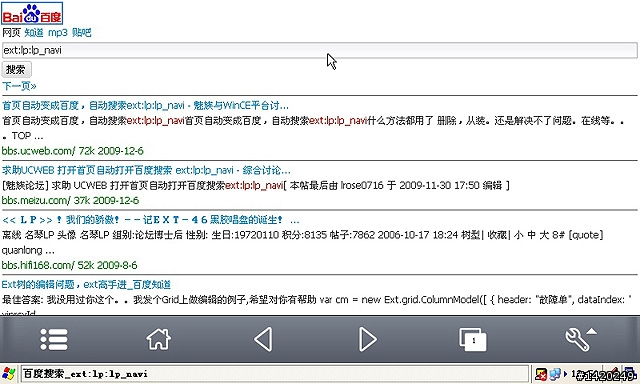Go back with the left triangle
The image size is (640, 384).
tap(263, 339)
